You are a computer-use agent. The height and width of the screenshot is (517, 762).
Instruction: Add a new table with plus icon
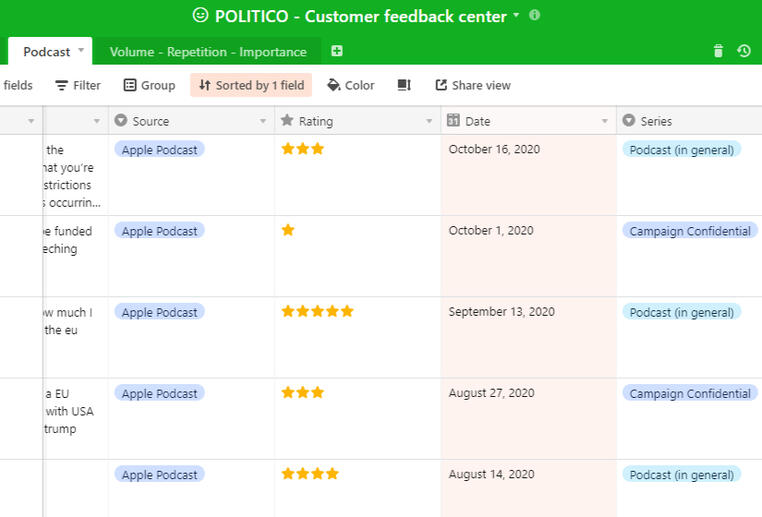click(337, 51)
